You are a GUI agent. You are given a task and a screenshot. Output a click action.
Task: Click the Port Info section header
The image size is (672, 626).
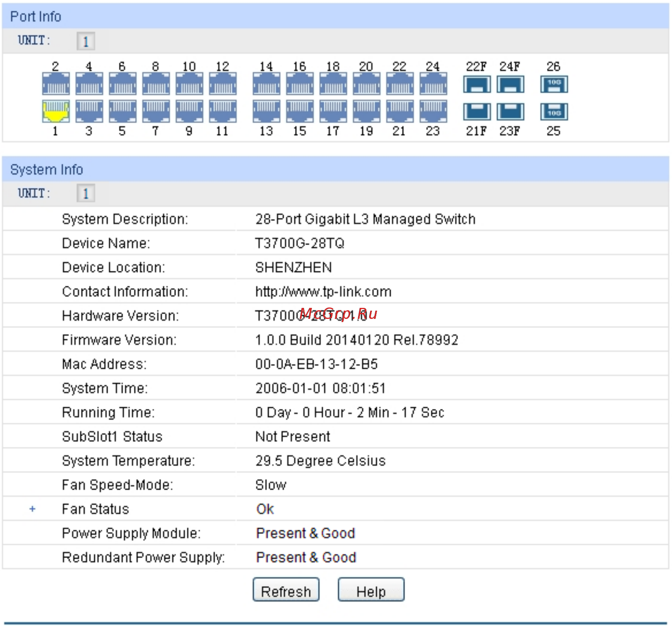[x=336, y=16]
